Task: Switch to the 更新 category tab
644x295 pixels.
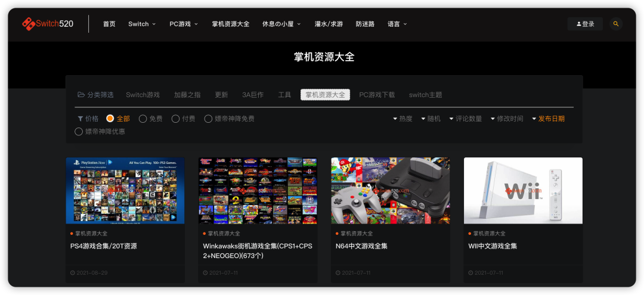Action: click(x=221, y=95)
